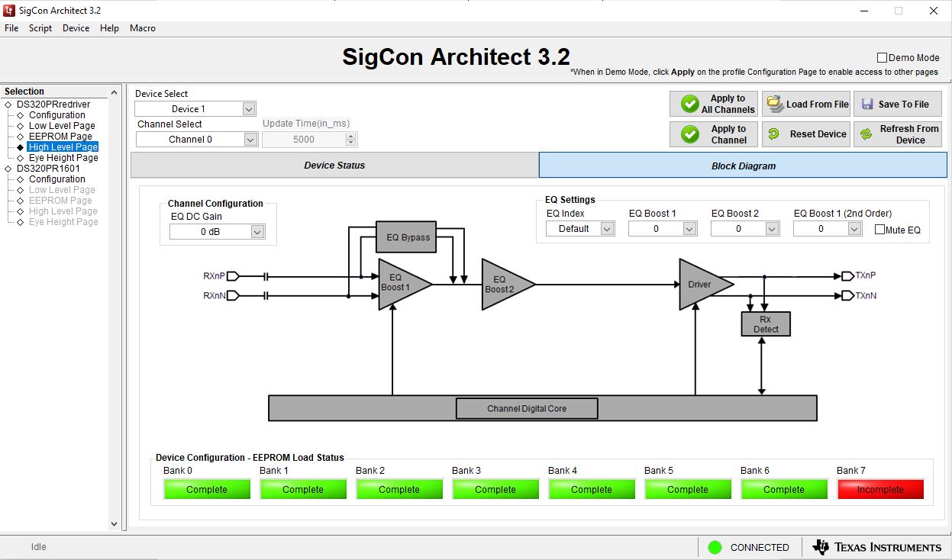Collapse the DS320PR1601 tree node
Screen dimensions: 952x560
point(8,169)
